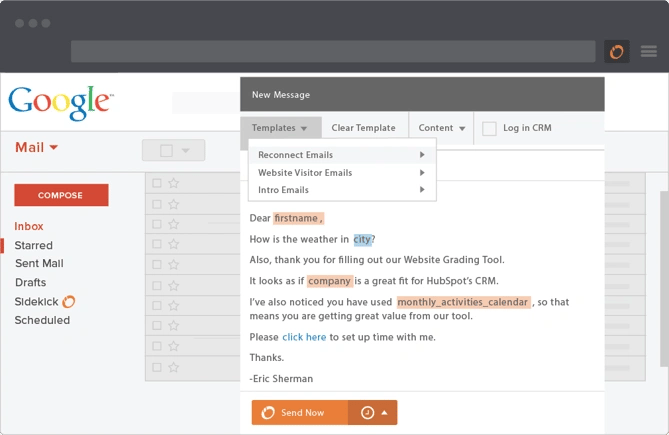Click the Sidekick extension icon in browser toolbar
The width and height of the screenshot is (669, 435).
click(617, 52)
